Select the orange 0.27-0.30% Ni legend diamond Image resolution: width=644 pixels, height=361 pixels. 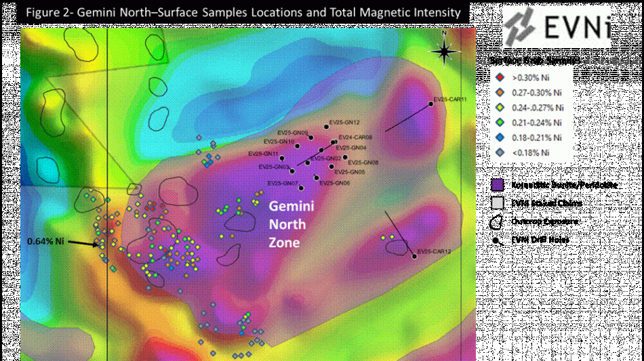(x=499, y=93)
